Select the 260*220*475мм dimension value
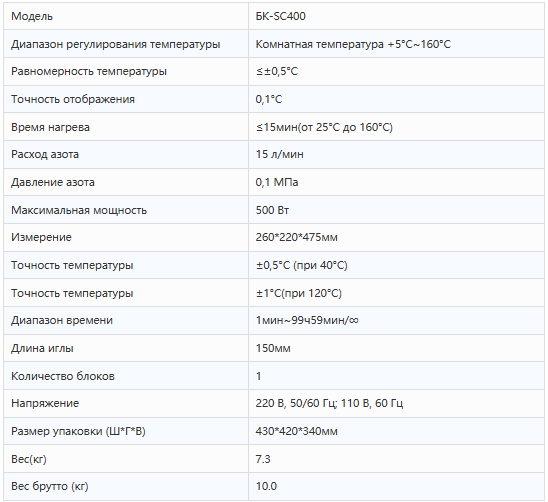 (x=296, y=237)
